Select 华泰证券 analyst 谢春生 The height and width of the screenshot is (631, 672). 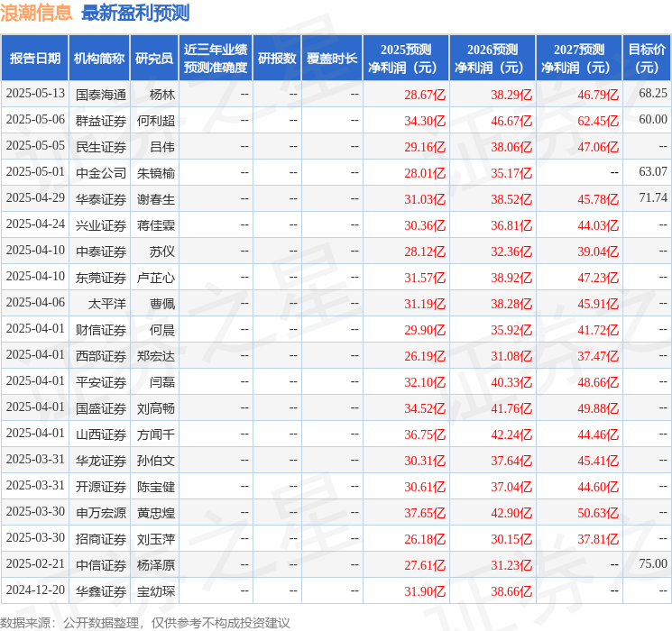click(x=156, y=199)
